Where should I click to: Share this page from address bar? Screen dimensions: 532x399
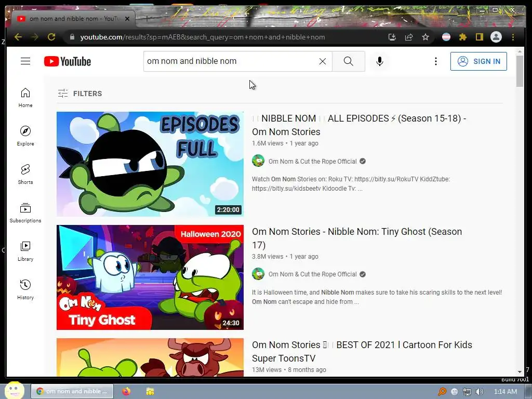[409, 37]
